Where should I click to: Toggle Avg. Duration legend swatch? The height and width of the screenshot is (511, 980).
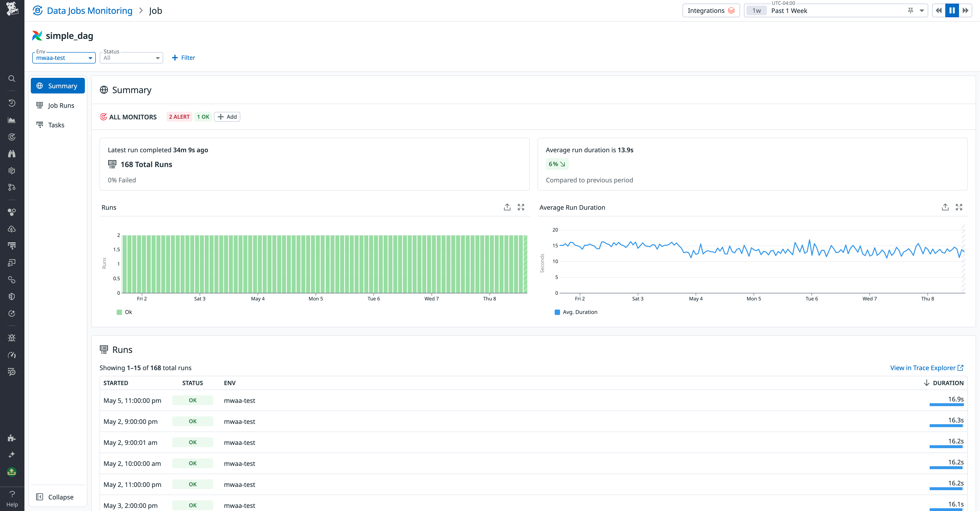point(557,312)
